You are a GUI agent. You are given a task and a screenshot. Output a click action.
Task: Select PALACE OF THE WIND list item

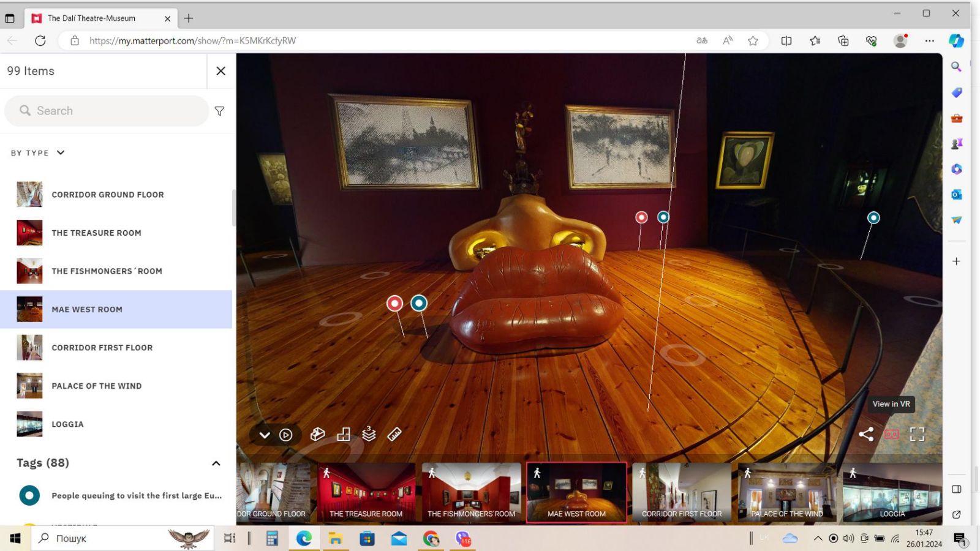click(116, 386)
